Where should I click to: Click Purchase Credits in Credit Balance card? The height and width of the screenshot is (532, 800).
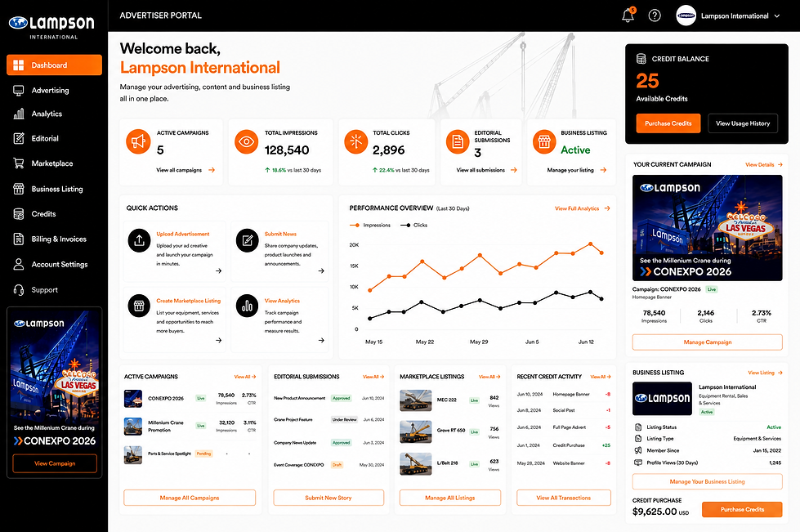pos(668,123)
